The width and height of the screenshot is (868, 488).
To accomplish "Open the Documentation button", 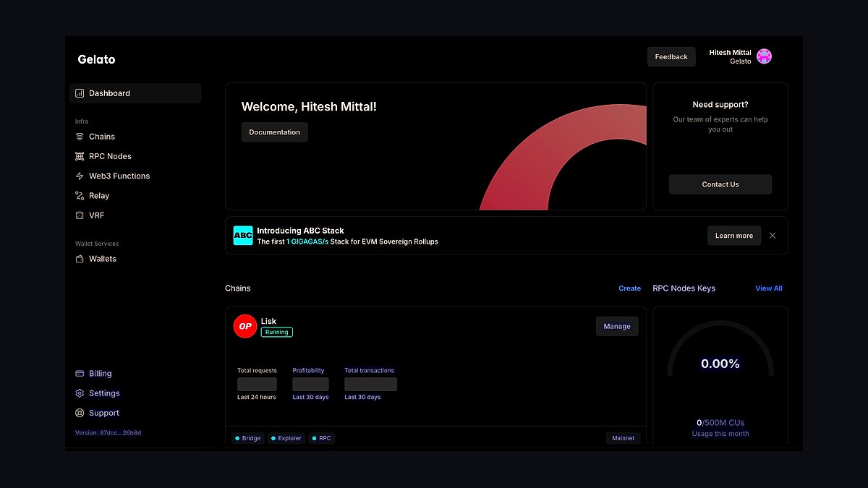I will click(275, 132).
